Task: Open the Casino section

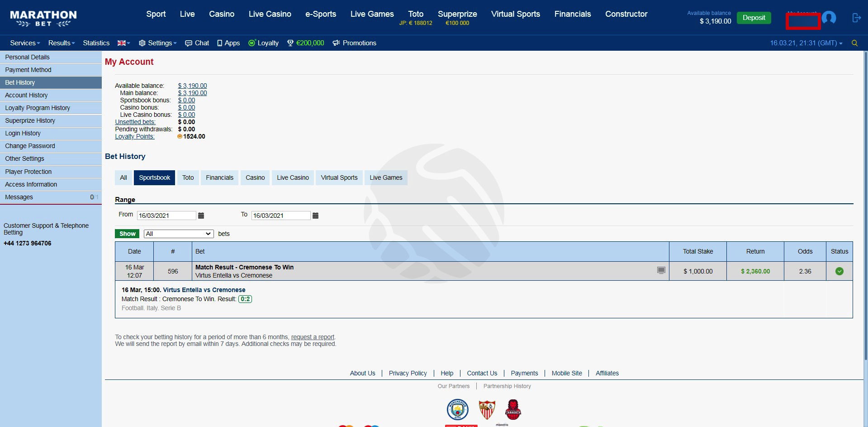Action: pyautogui.click(x=222, y=14)
